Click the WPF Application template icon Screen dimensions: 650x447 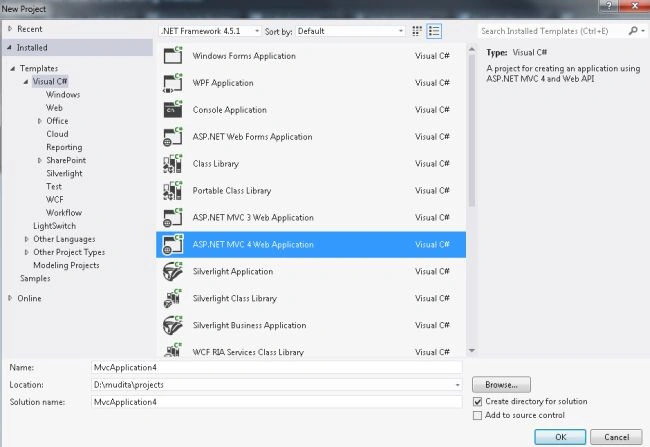click(173, 83)
